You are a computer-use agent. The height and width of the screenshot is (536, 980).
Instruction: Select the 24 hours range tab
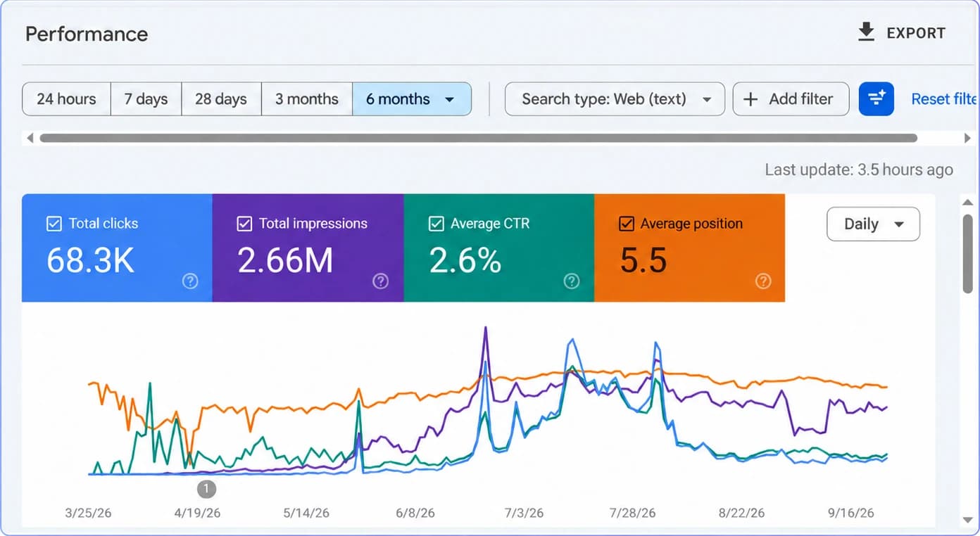coord(66,99)
